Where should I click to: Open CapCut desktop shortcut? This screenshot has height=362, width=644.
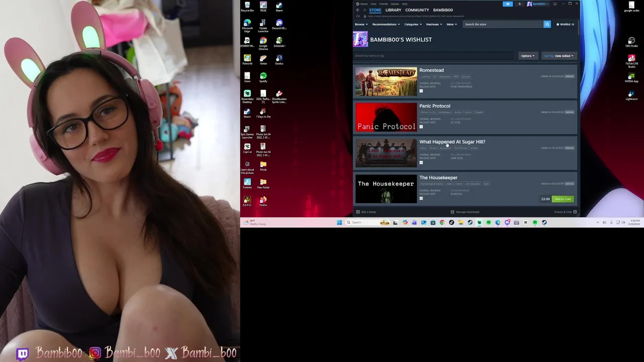(x=247, y=149)
